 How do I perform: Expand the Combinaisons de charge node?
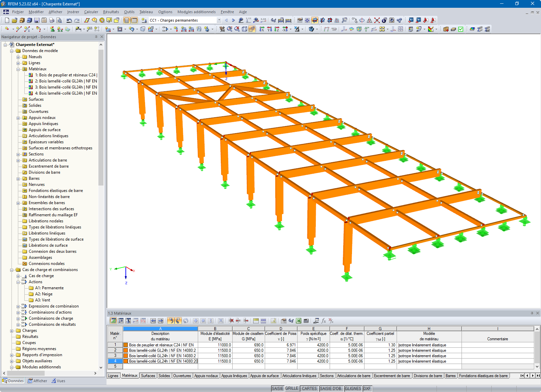[x=18, y=318]
